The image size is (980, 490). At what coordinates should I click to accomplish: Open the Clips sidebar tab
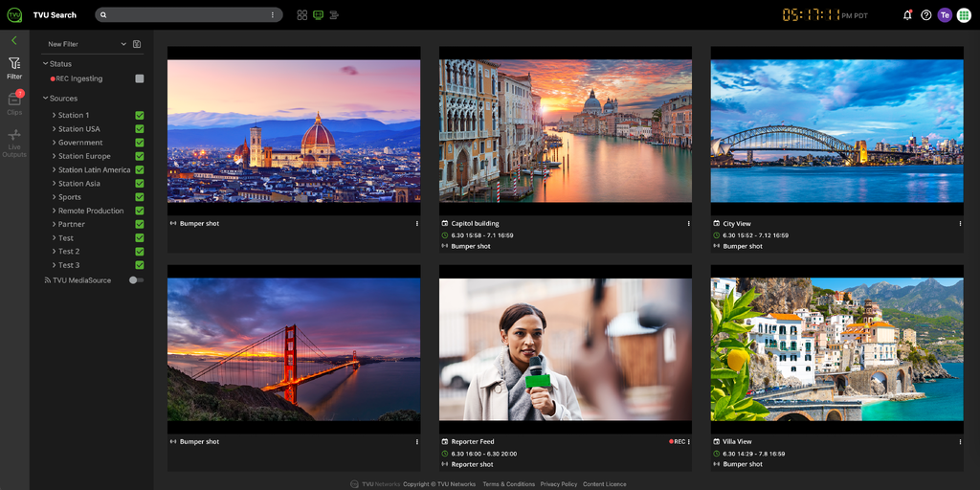[x=14, y=103]
